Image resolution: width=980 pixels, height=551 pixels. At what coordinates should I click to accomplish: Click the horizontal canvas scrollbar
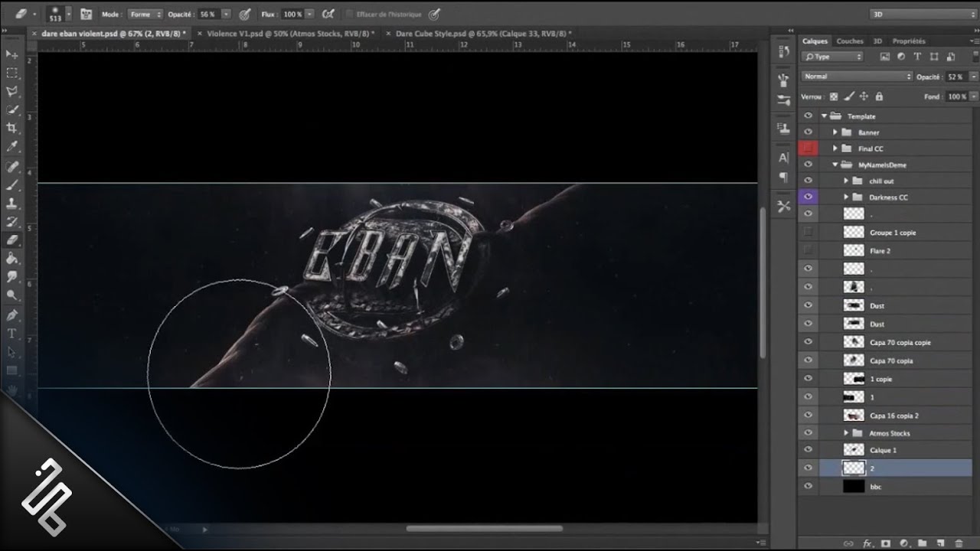pos(484,528)
